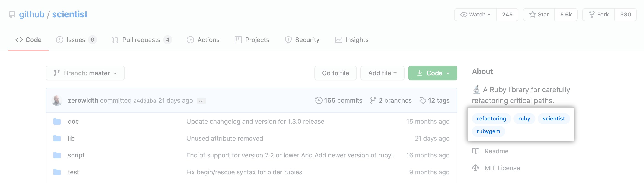Open the doc folder icon
Image resolution: width=644 pixels, height=183 pixels.
tap(57, 121)
